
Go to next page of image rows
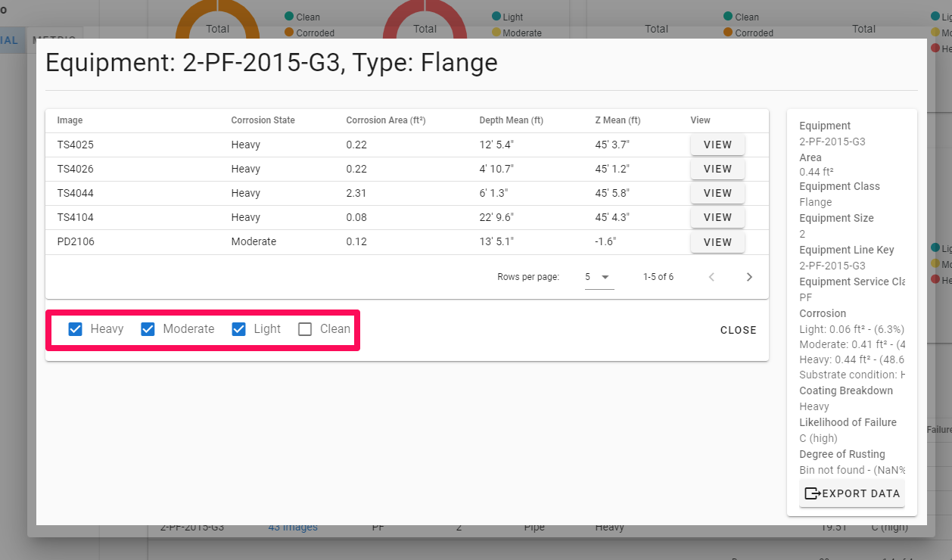pyautogui.click(x=749, y=277)
